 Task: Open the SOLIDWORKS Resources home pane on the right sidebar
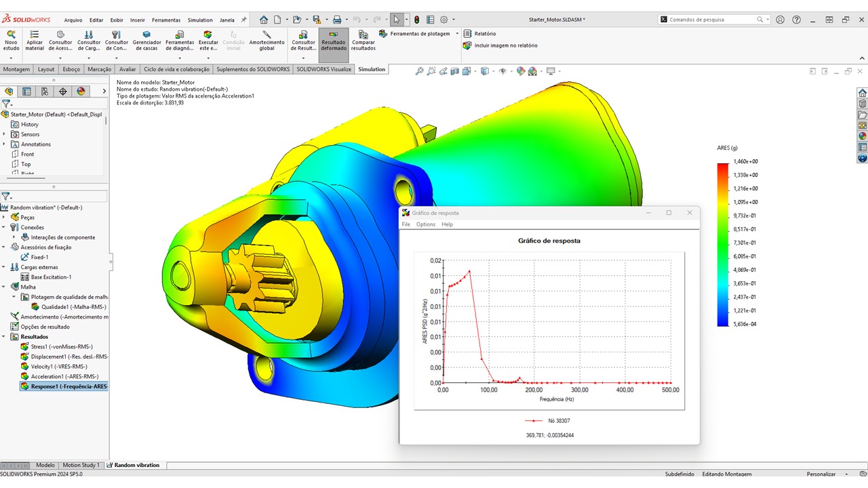862,93
